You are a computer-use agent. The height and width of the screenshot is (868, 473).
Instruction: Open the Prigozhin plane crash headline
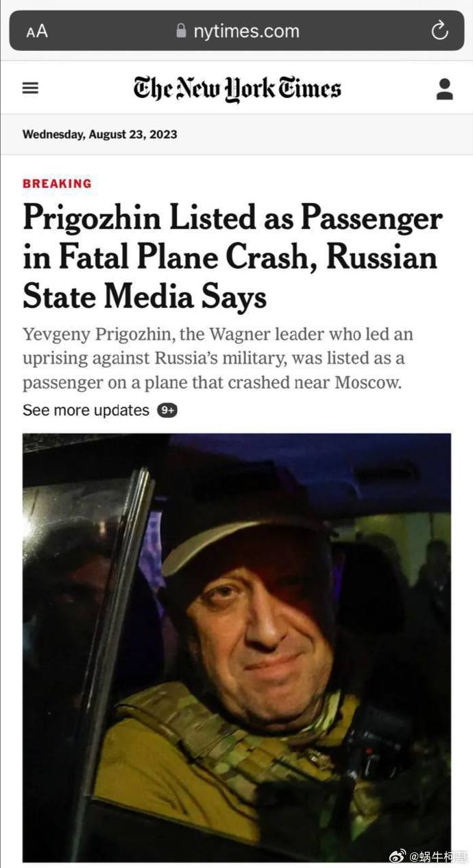232,257
